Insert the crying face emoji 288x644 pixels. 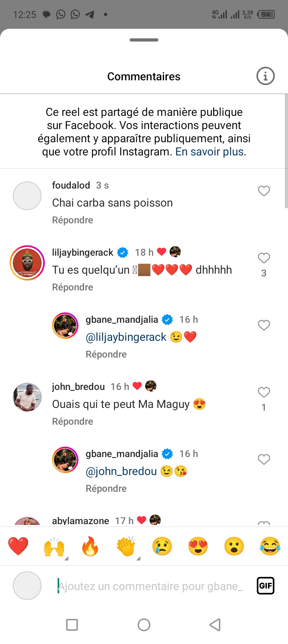(x=162, y=546)
